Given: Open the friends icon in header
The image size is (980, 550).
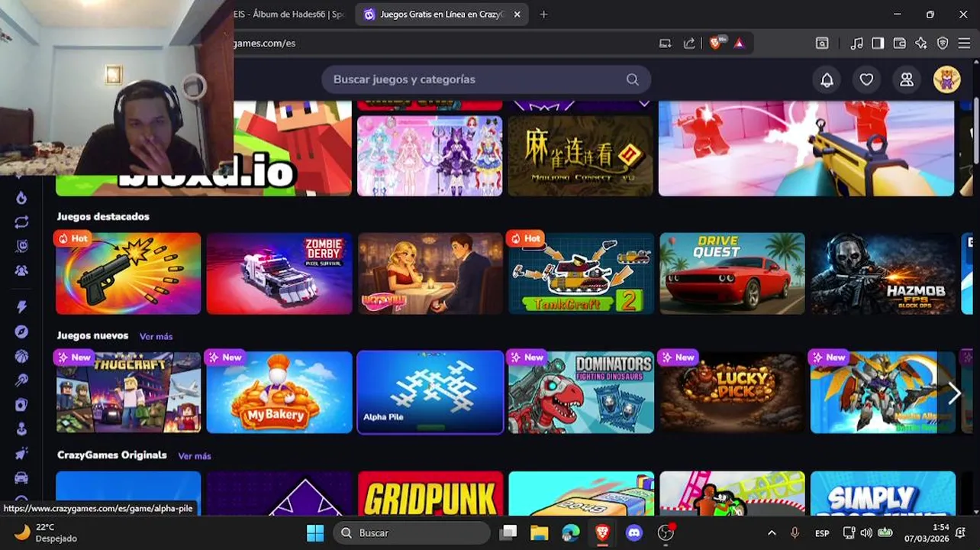Looking at the screenshot, I should pyautogui.click(x=907, y=79).
